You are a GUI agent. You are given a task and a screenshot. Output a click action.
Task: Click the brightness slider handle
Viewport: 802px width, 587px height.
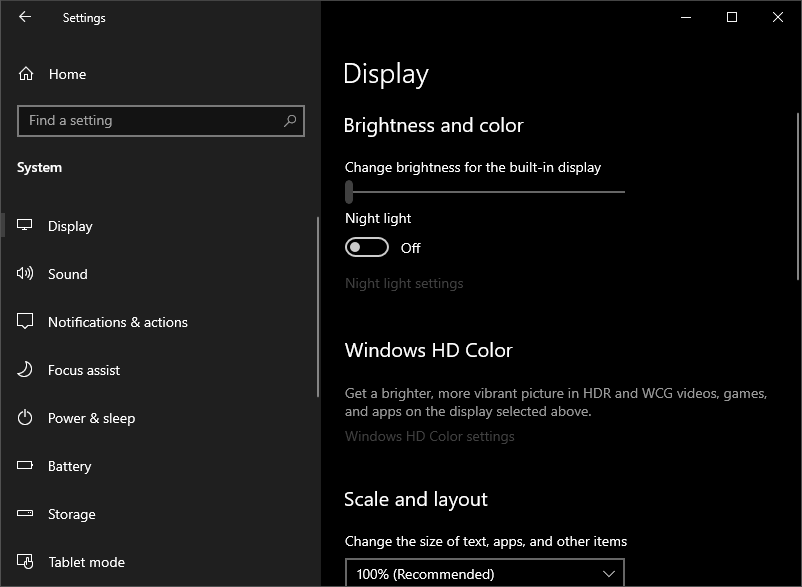point(349,191)
